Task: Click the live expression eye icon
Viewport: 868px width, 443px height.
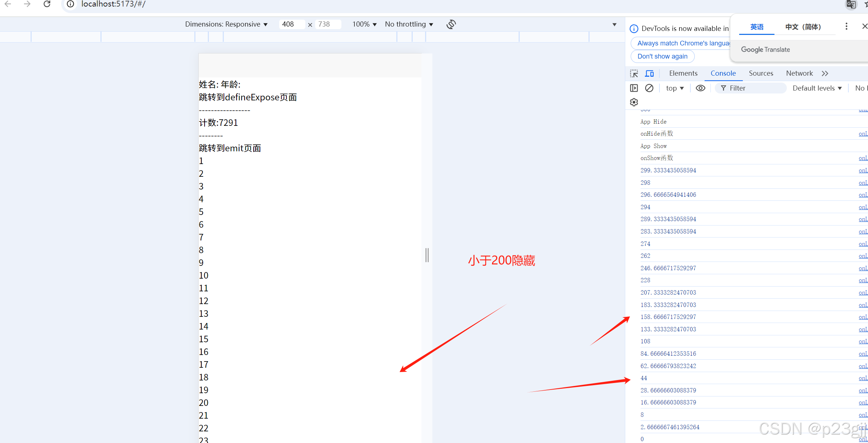Action: tap(701, 88)
